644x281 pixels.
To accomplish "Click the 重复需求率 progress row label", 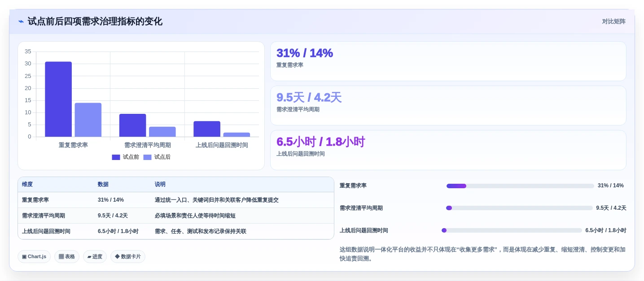I will coord(353,186).
